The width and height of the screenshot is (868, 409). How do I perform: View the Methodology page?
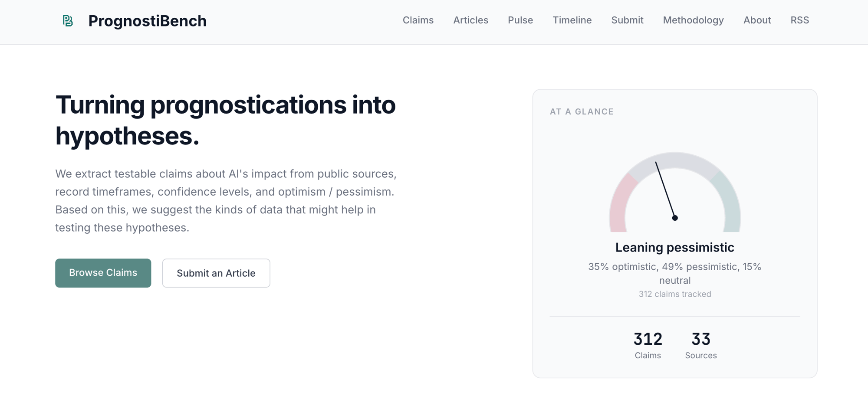pyautogui.click(x=693, y=20)
